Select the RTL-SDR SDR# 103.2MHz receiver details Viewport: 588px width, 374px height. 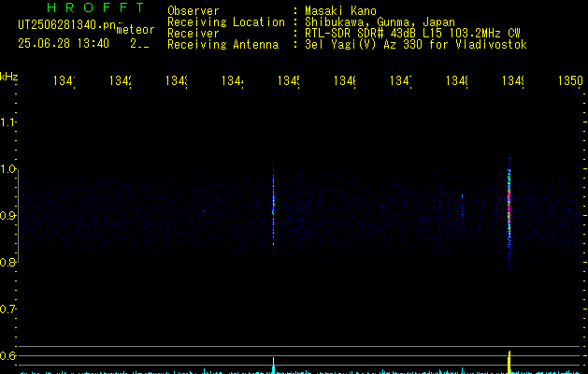pyautogui.click(x=412, y=34)
